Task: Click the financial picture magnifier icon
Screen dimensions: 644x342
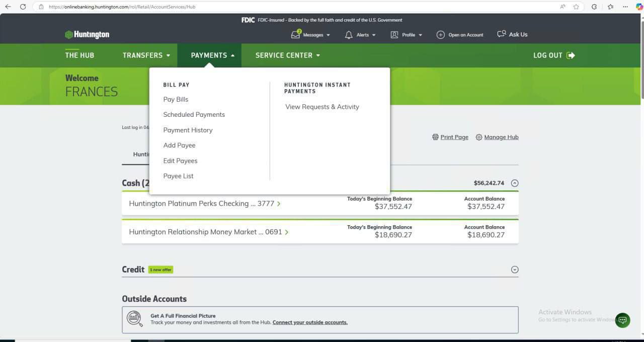Action: [x=135, y=318]
